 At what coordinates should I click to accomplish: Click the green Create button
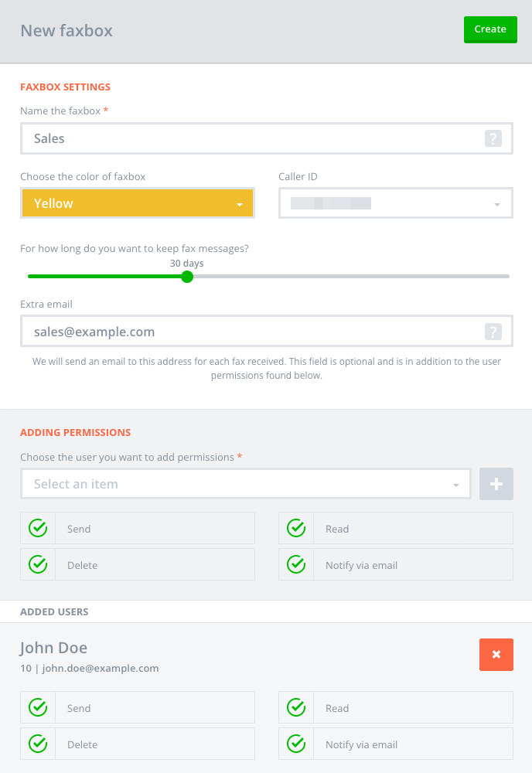click(490, 29)
